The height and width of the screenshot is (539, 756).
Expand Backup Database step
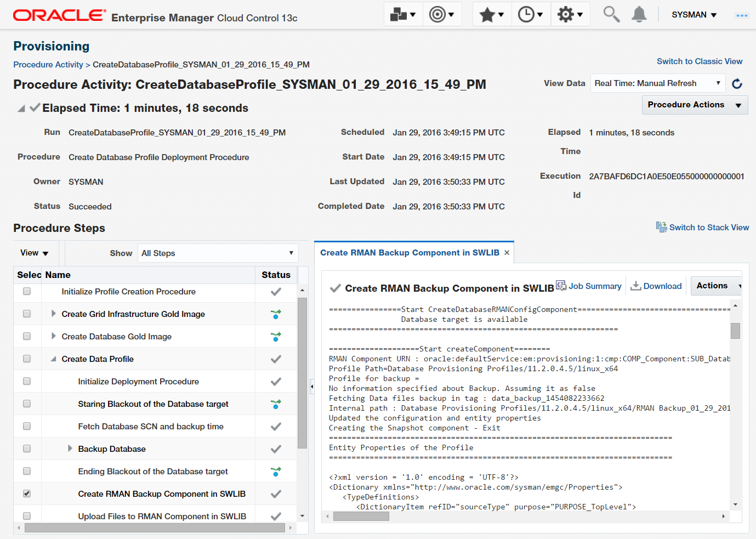[70, 449]
